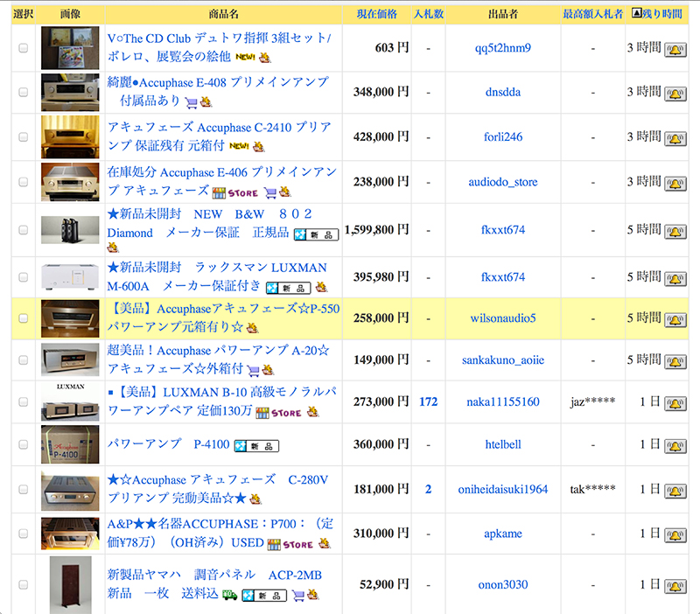
Task: Click 新品 badge in LUXMAN M-600A row
Action: point(288,289)
